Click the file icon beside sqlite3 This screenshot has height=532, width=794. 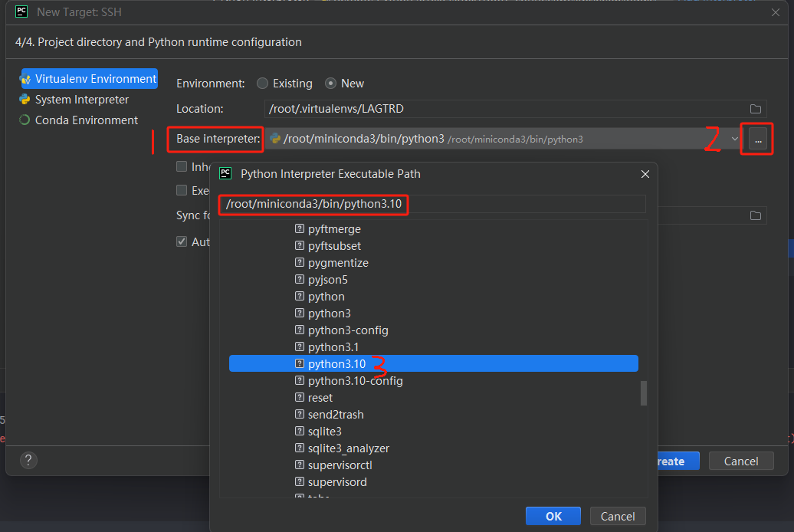(x=300, y=431)
